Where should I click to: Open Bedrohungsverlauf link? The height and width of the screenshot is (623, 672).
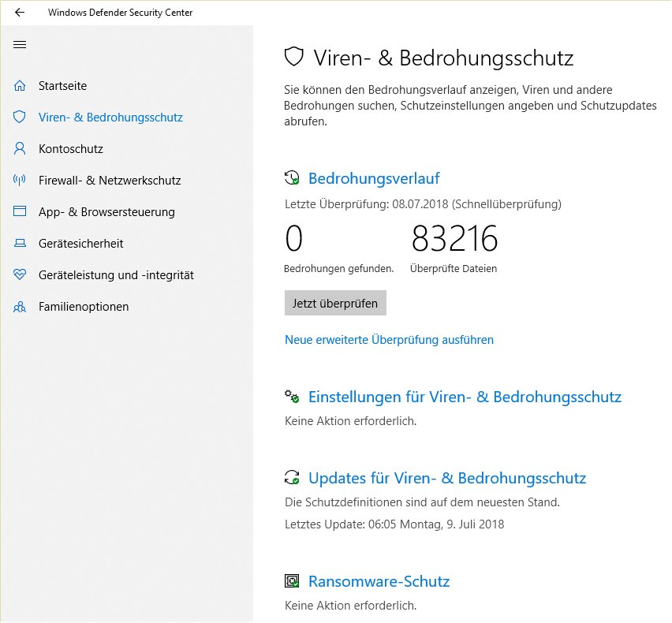(374, 178)
